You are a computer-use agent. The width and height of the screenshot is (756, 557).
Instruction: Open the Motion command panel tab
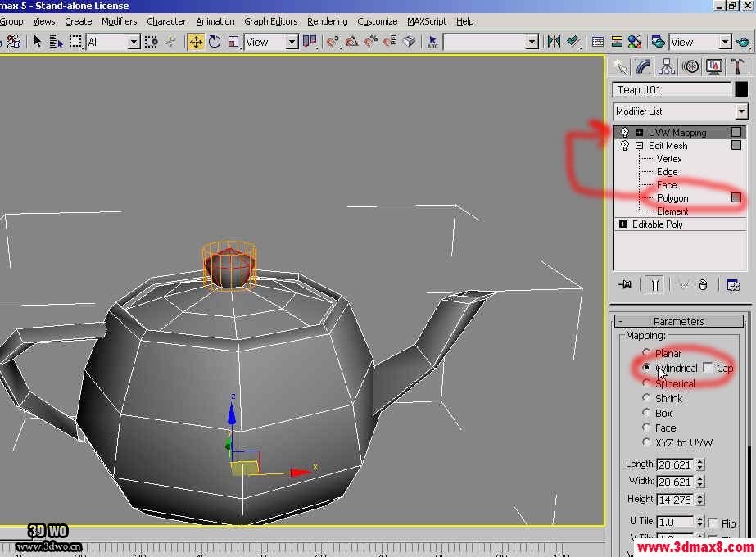pyautogui.click(x=690, y=66)
